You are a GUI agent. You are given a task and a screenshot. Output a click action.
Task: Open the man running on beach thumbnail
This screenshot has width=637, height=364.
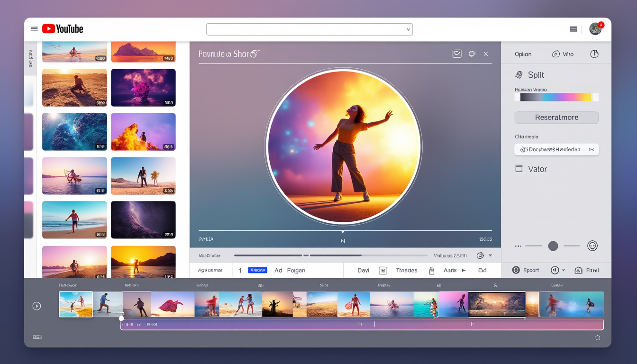click(x=74, y=220)
